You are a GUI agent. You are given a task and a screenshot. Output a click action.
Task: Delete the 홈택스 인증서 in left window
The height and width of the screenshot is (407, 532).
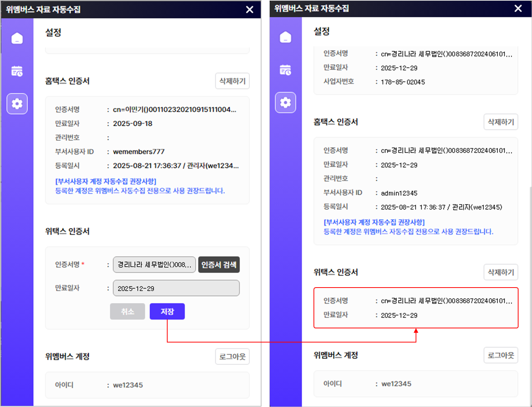[x=232, y=81]
